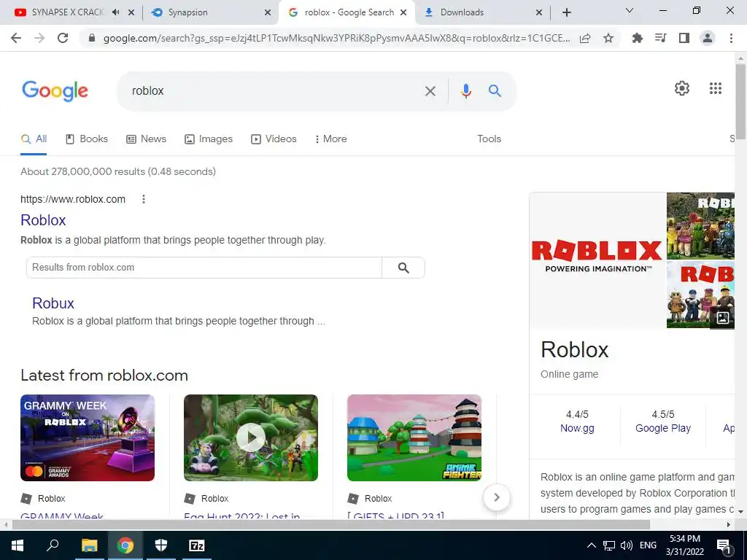Close the Synapsion tab

[x=268, y=12]
